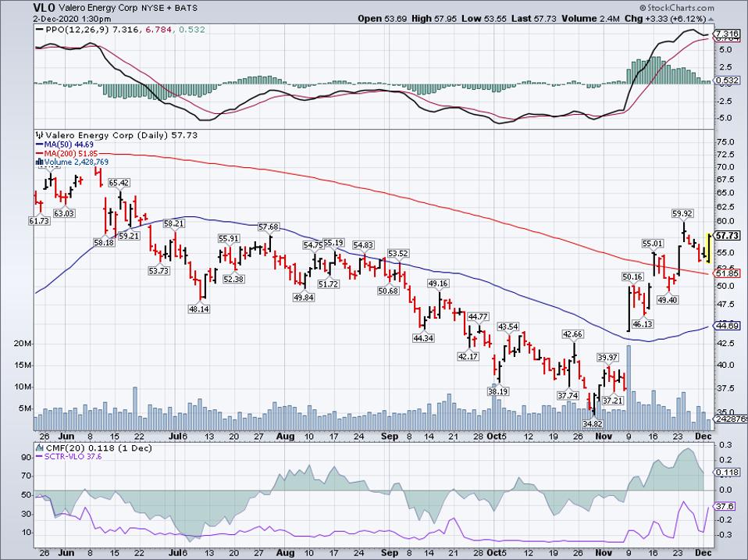Click the 37.21 price label
This screenshot has height=560, width=748.
point(612,401)
